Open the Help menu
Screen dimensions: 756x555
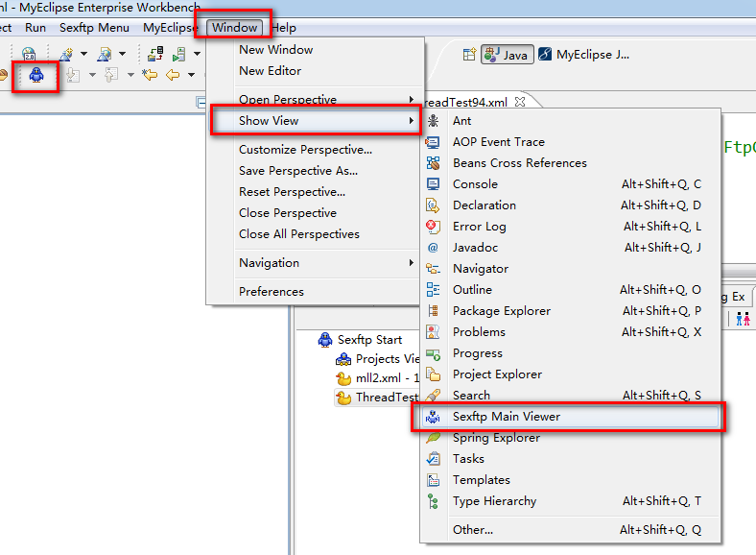pyautogui.click(x=284, y=28)
